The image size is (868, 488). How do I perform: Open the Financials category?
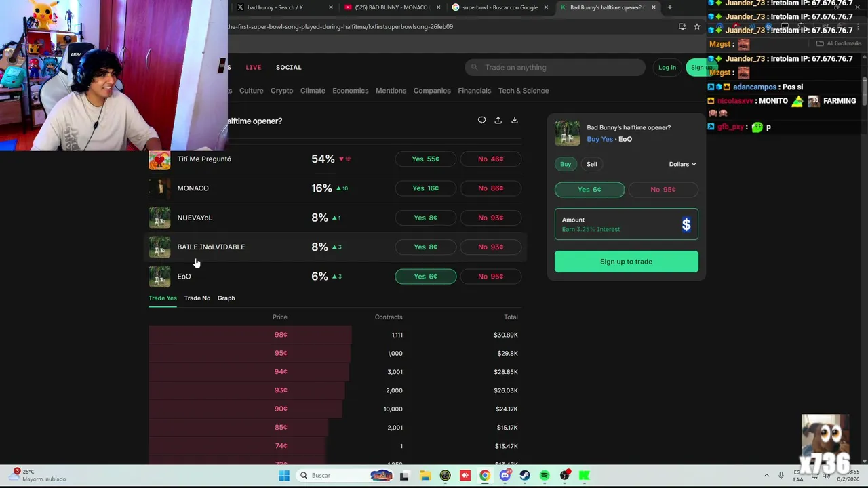click(x=475, y=91)
